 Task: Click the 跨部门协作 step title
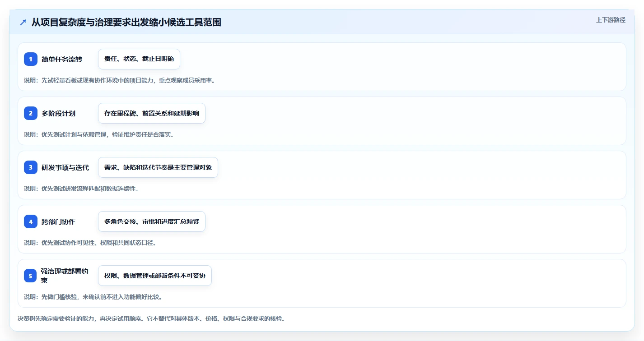pyautogui.click(x=59, y=222)
